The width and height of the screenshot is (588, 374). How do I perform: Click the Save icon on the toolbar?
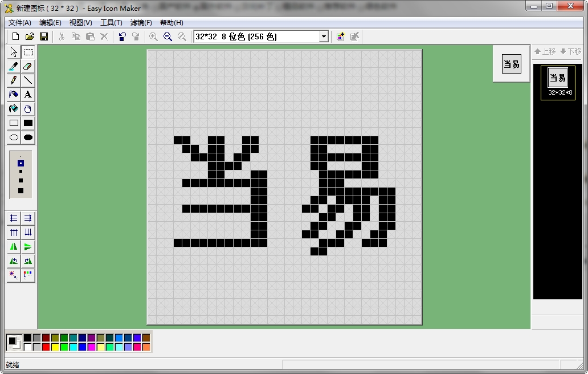43,36
